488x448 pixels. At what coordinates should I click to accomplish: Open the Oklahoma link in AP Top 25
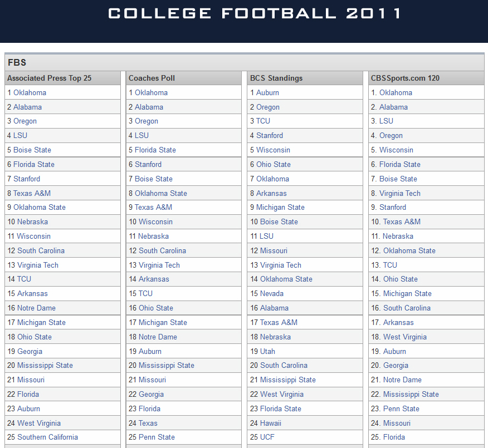point(30,92)
